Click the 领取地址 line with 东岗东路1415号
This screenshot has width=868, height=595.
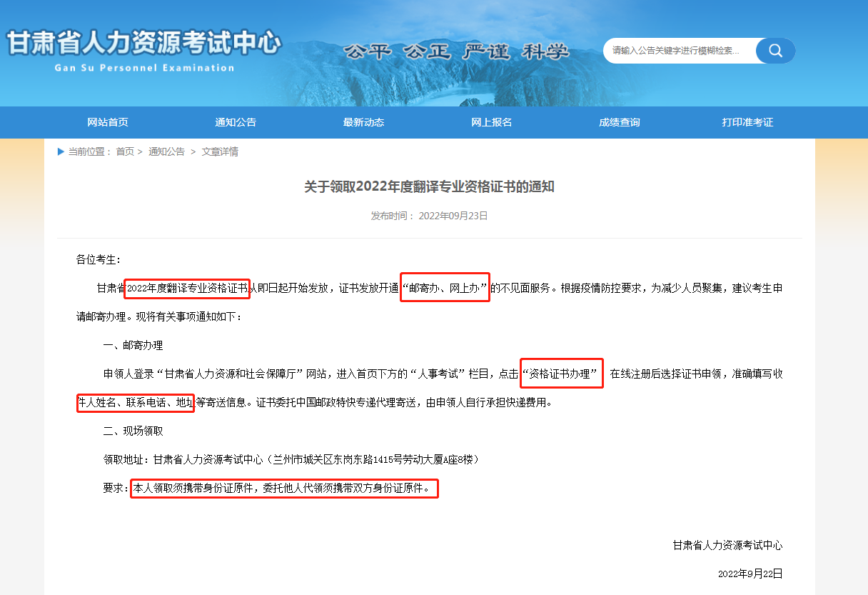pyautogui.click(x=291, y=459)
